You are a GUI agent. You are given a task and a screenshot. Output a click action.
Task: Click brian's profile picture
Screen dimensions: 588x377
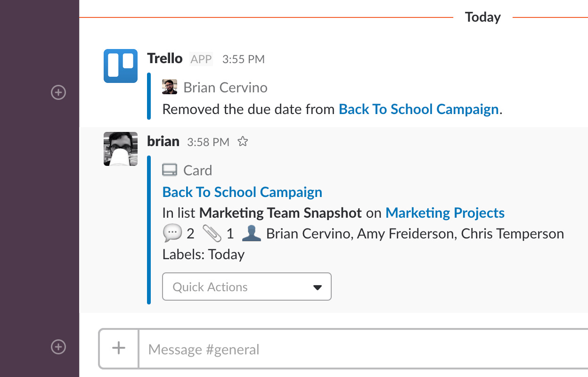120,149
